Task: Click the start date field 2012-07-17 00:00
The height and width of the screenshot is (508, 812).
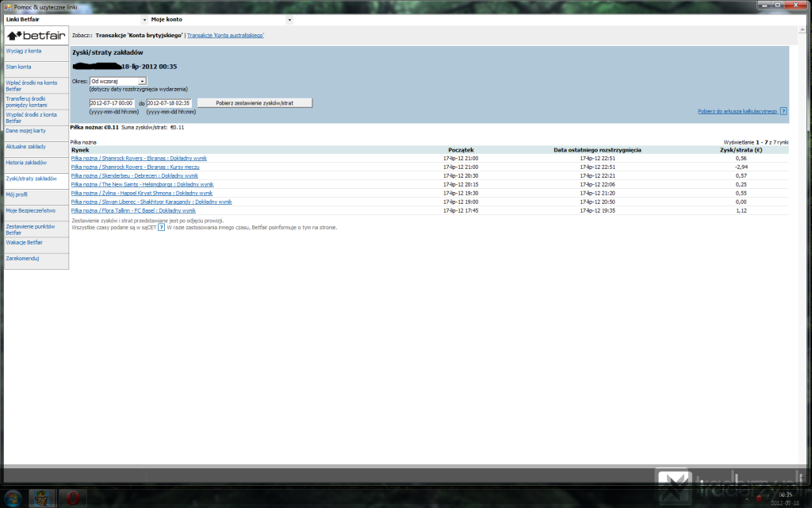Action: pos(112,103)
